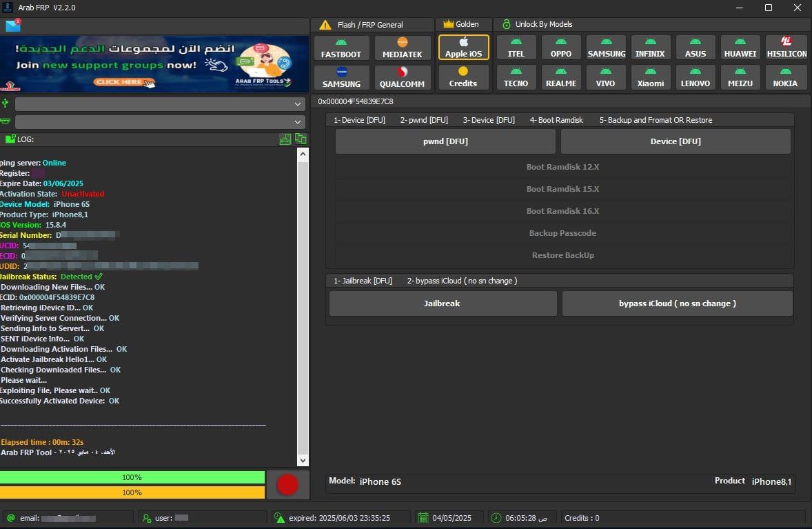Image resolution: width=812 pixels, height=529 pixels.
Task: Open the MEIZU brand button
Action: coord(740,78)
